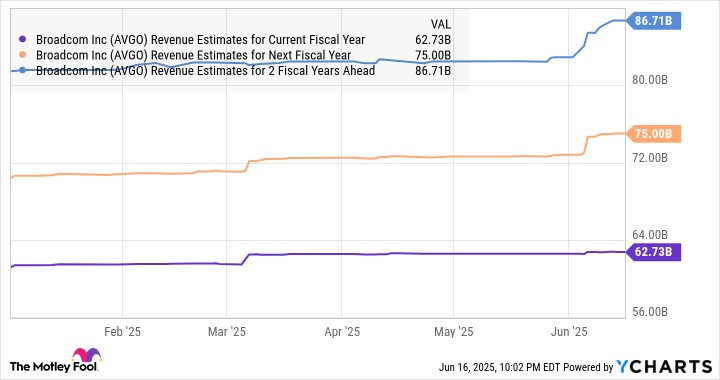Click the Feb '25 x-axis label

click(122, 332)
